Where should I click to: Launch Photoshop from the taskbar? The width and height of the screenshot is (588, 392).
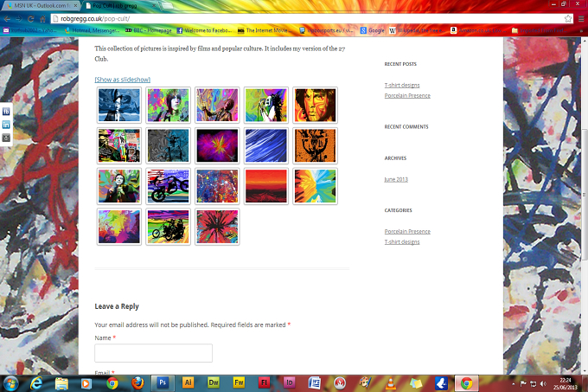163,382
